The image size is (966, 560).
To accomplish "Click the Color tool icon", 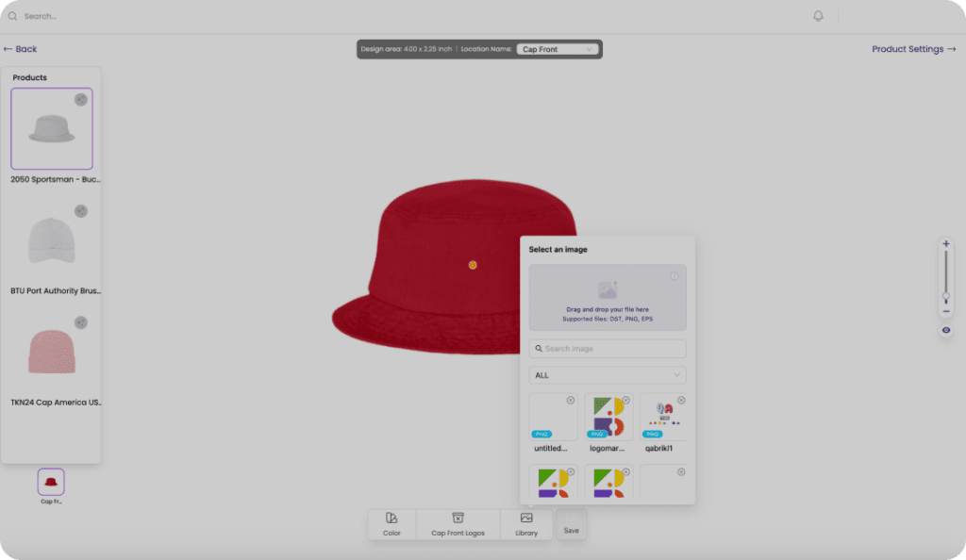I will coord(391,519).
